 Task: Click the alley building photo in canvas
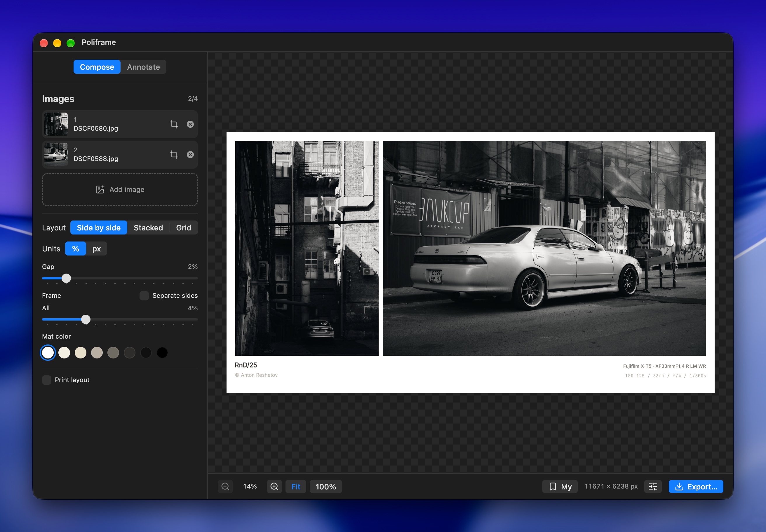tap(307, 248)
